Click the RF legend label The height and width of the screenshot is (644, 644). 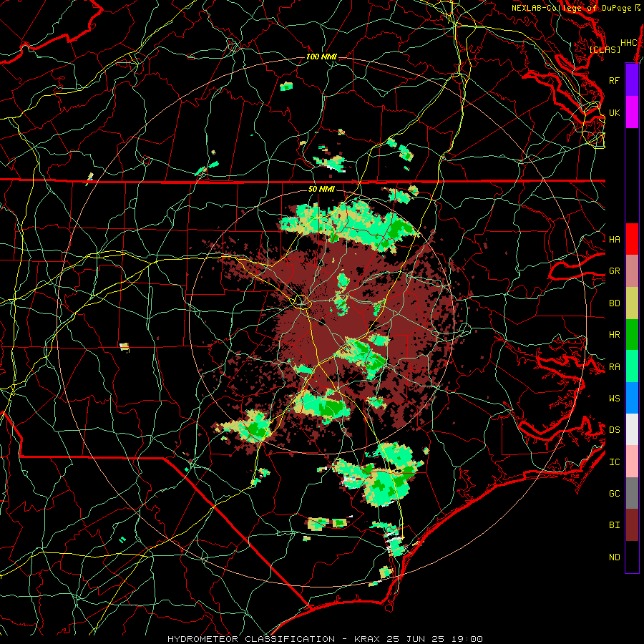click(614, 80)
